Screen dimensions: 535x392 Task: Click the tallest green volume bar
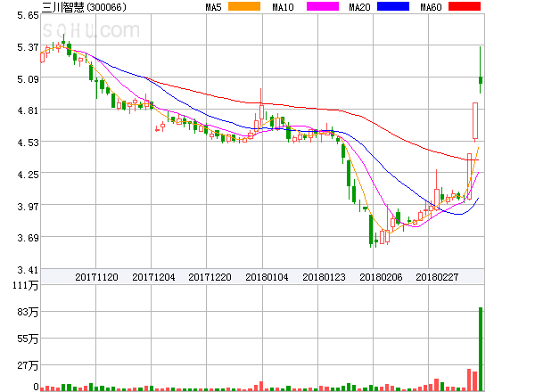pyautogui.click(x=481, y=349)
